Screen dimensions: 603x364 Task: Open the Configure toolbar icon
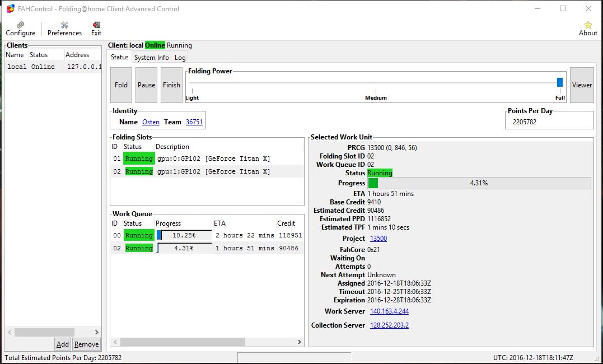pyautogui.click(x=20, y=29)
